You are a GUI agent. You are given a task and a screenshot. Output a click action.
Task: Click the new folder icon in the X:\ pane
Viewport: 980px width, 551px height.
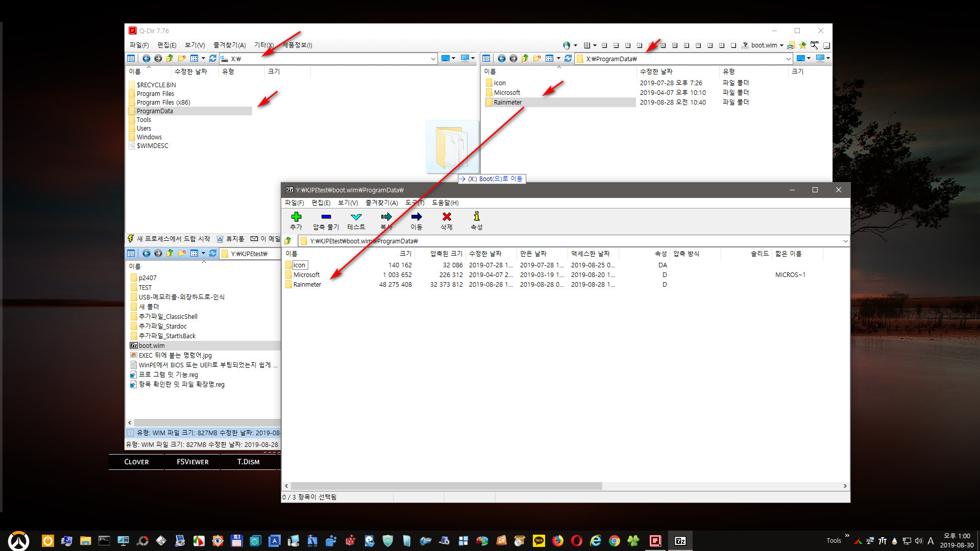[182, 59]
